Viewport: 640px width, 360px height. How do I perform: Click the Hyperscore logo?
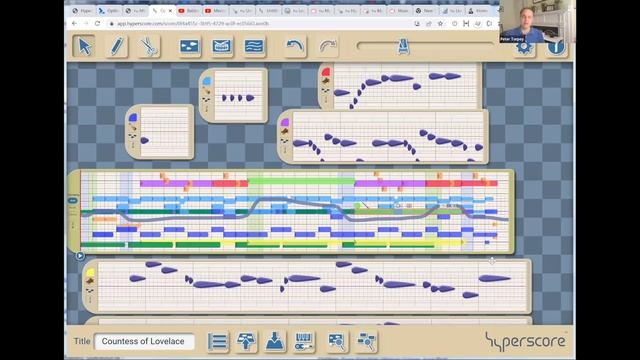click(x=526, y=341)
